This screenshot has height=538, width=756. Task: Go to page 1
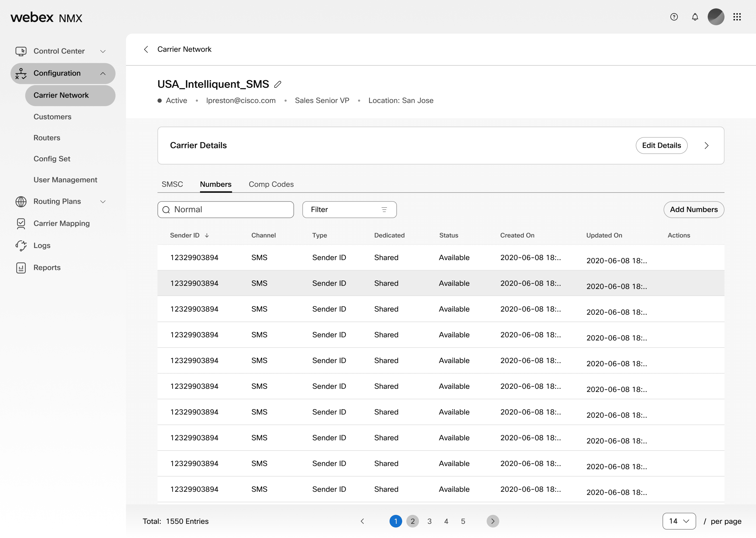396,521
